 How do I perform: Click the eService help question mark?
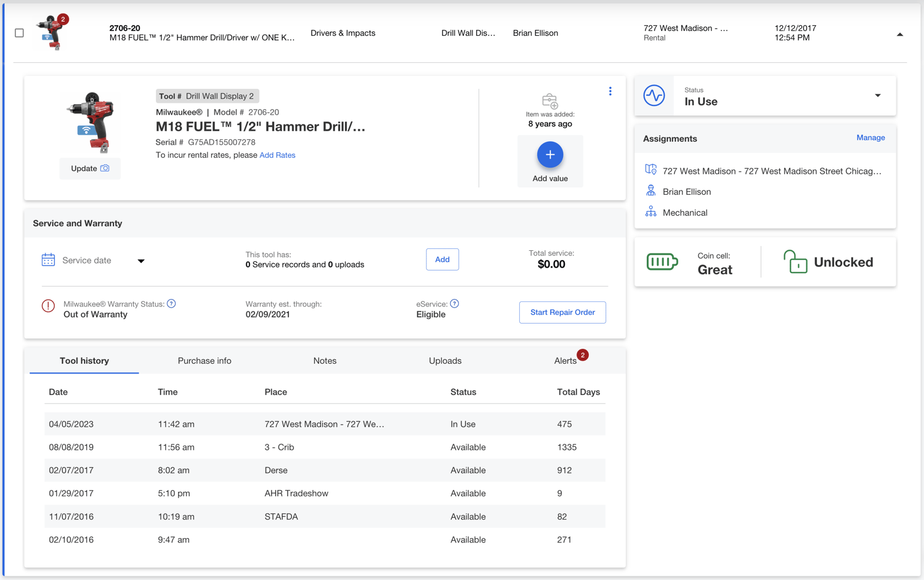point(455,303)
